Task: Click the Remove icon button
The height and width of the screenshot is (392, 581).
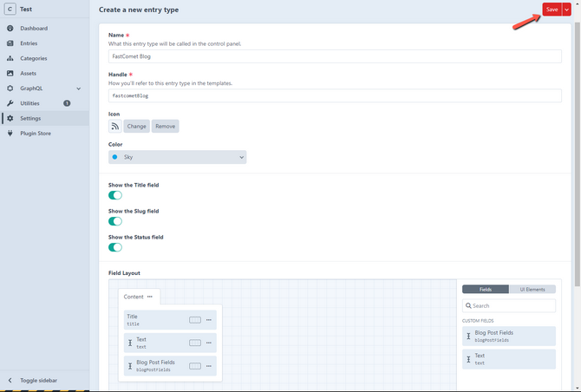Action: [x=165, y=126]
